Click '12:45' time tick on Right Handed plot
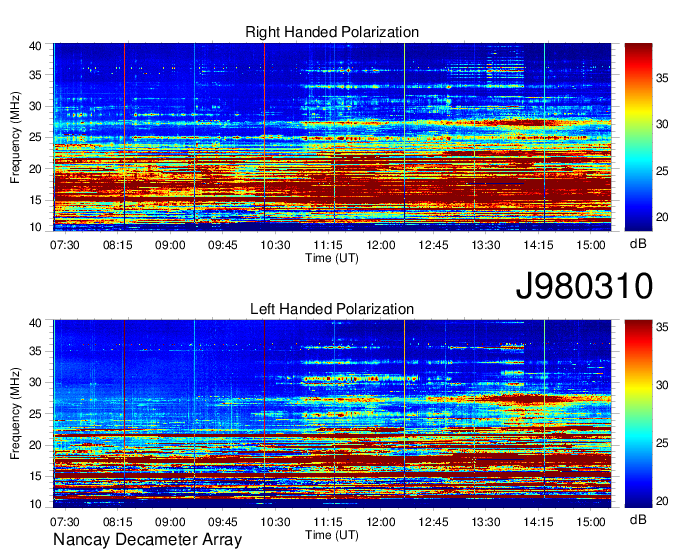This screenshot has height=552, width=680. [x=433, y=245]
